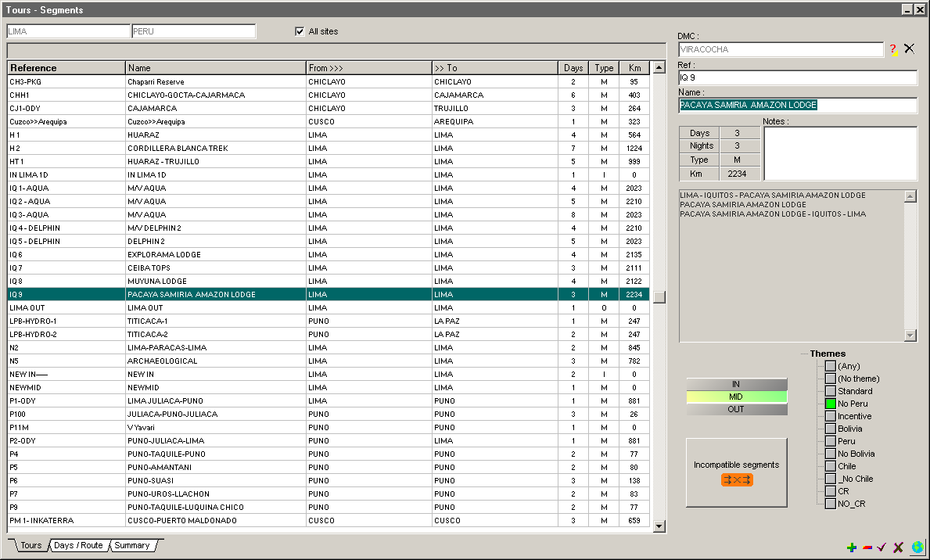Uncheck the All sites checkbox
This screenshot has height=560, width=930.
(x=300, y=31)
